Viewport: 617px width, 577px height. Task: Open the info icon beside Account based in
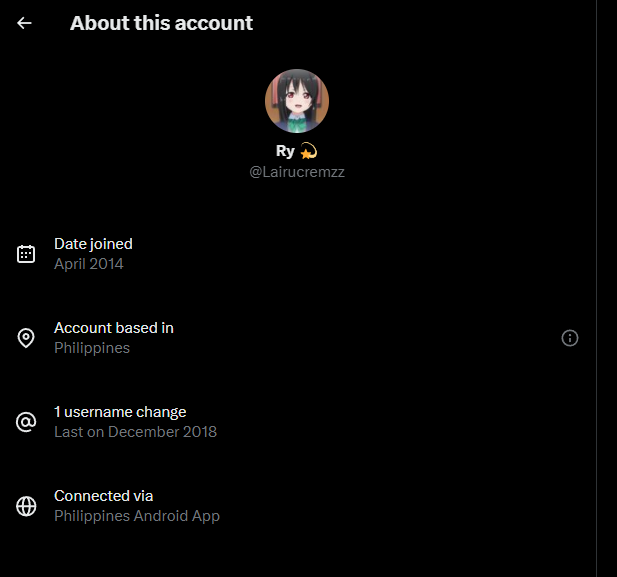click(x=569, y=338)
